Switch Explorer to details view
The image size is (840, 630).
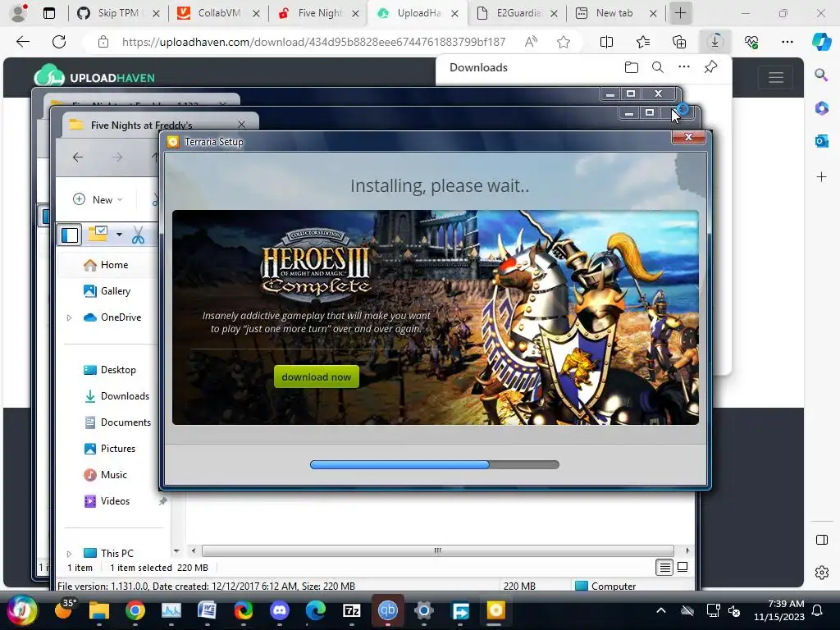[664, 568]
